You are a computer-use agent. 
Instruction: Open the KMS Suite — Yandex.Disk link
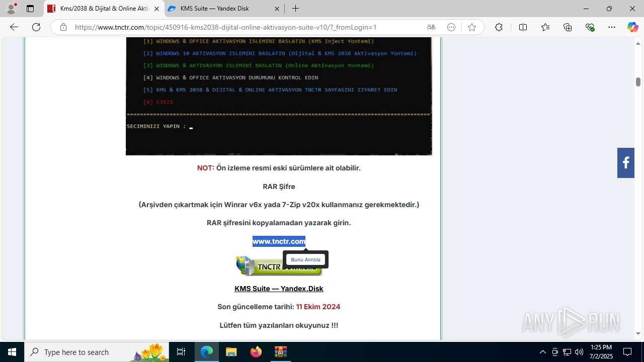click(x=279, y=289)
